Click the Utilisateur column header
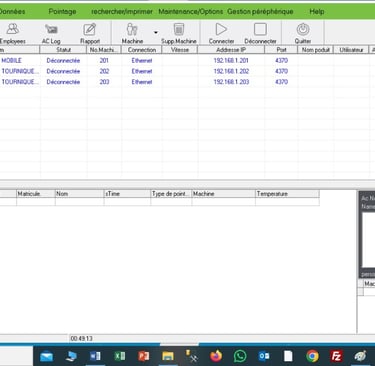This screenshot has height=366, width=375. pos(351,50)
